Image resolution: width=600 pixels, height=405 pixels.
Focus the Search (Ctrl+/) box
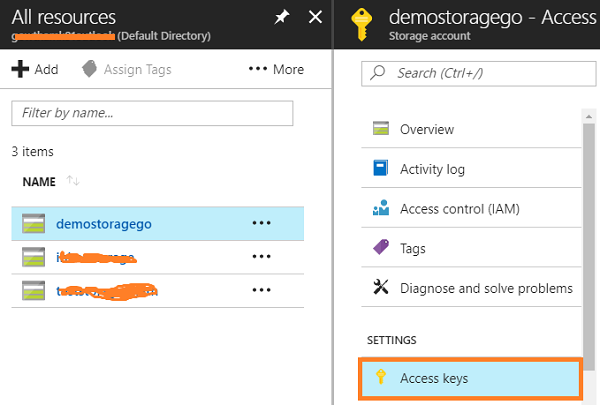pyautogui.click(x=476, y=73)
